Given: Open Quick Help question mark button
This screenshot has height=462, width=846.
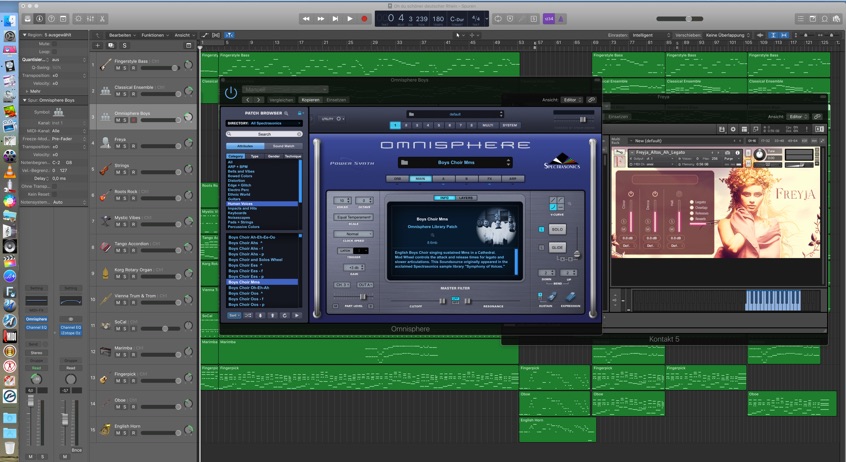Looking at the screenshot, I should click(x=51, y=18).
